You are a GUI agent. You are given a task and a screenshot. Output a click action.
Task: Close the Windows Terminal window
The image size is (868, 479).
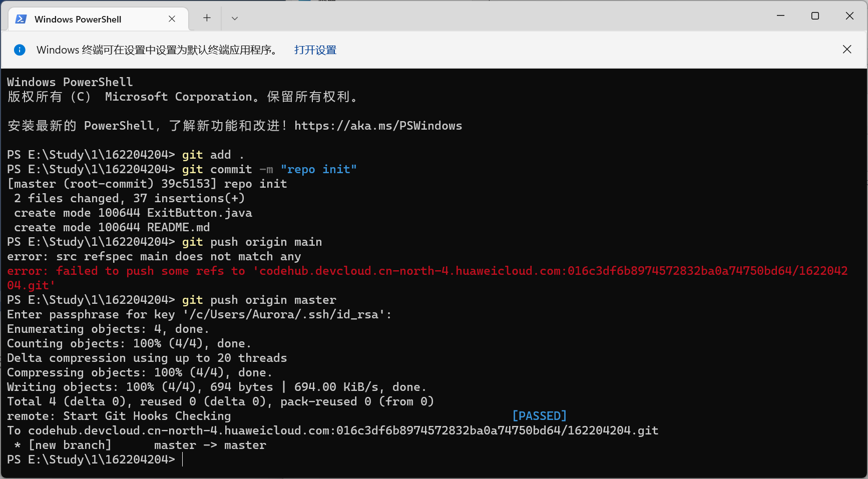tap(849, 16)
